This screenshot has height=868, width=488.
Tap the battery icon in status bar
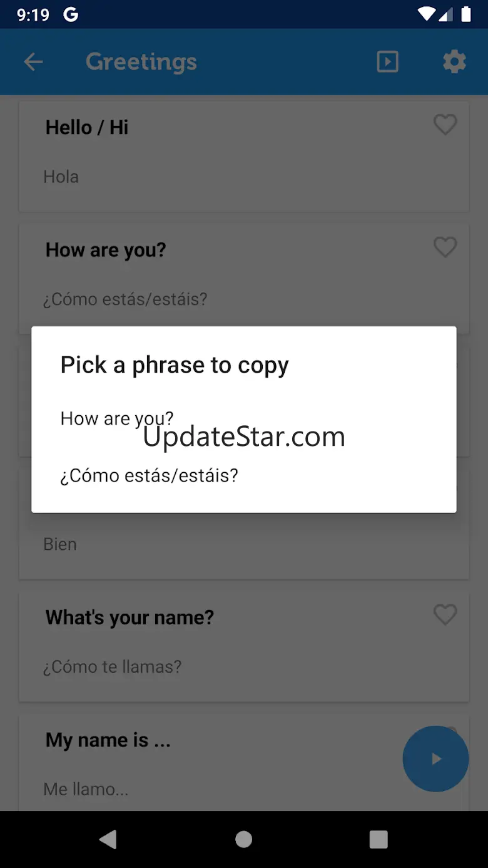coord(465,14)
